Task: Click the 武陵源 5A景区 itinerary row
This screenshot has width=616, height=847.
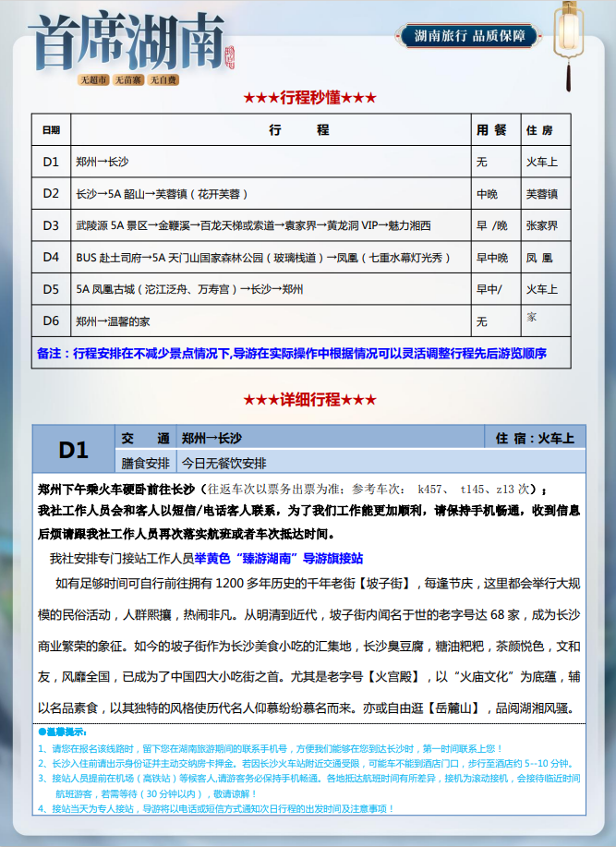Action: tap(271, 225)
